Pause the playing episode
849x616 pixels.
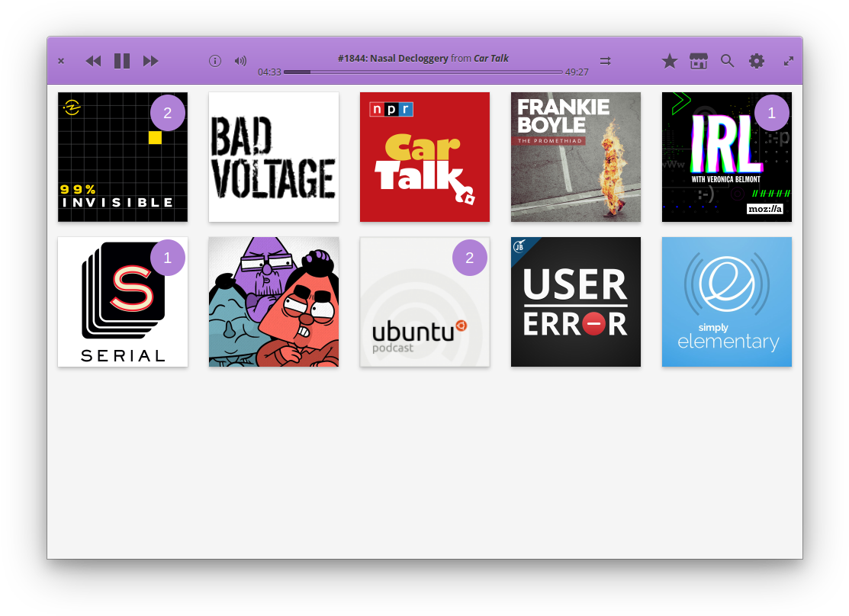122,61
